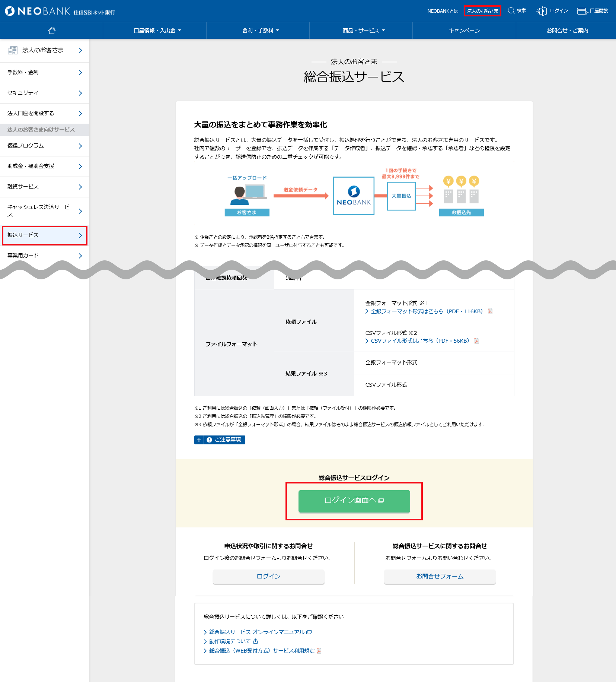Expand ご注意事項 notes section
The height and width of the screenshot is (682, 616).
click(220, 440)
